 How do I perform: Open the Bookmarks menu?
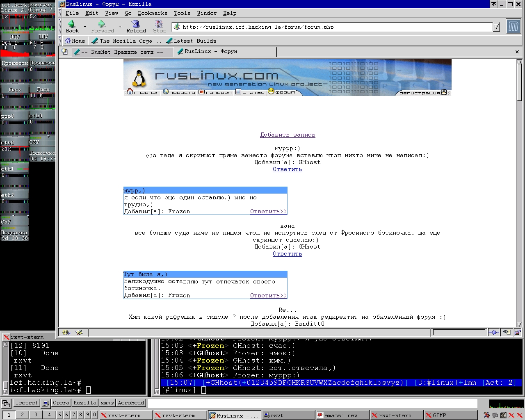click(153, 13)
